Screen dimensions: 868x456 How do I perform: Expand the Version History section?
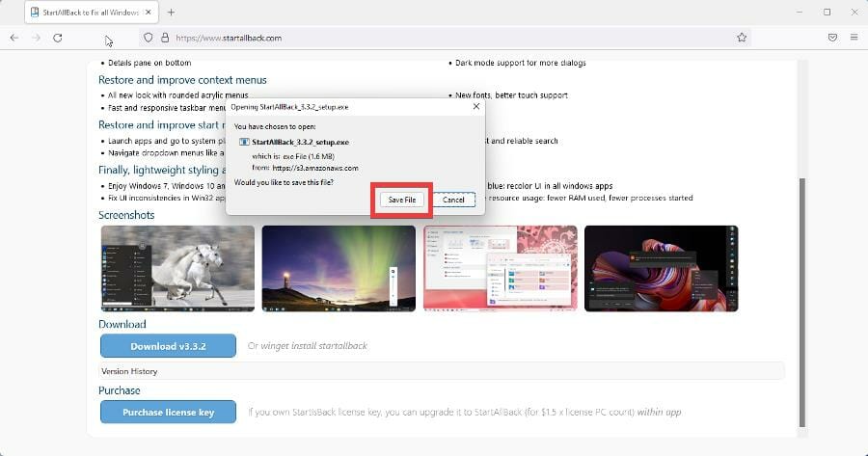click(442, 371)
